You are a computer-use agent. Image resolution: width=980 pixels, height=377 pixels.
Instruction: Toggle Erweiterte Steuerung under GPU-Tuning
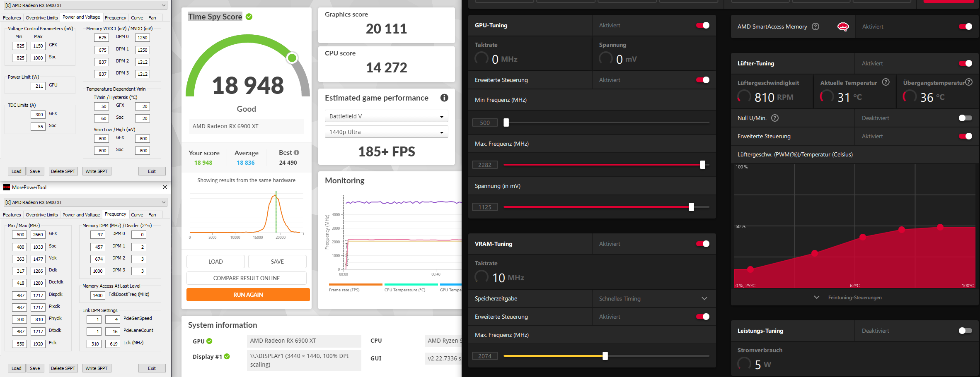pos(703,80)
